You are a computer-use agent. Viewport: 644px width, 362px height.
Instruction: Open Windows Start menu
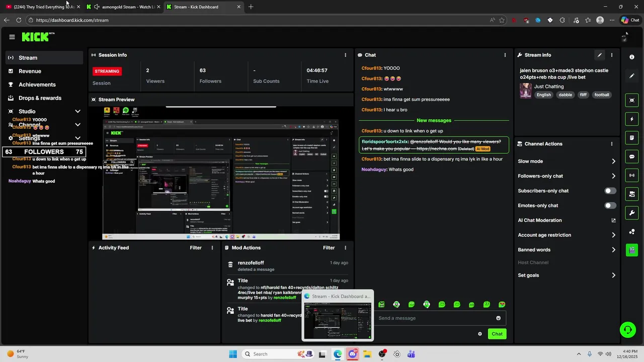click(x=233, y=354)
